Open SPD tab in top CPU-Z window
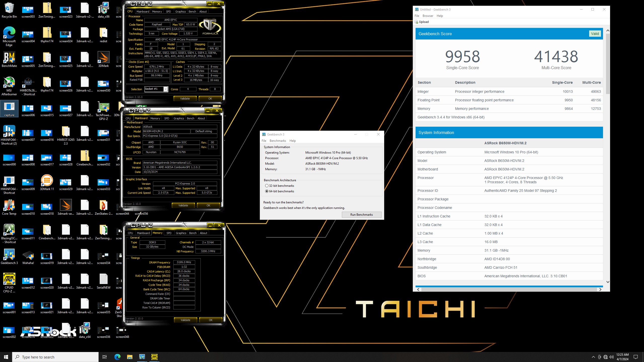The image size is (644, 362). pos(169,12)
